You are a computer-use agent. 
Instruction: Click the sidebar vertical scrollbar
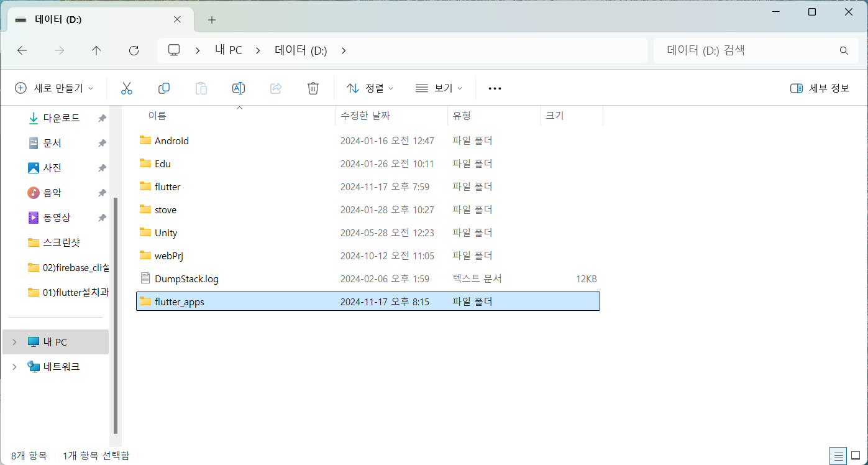pyautogui.click(x=116, y=316)
